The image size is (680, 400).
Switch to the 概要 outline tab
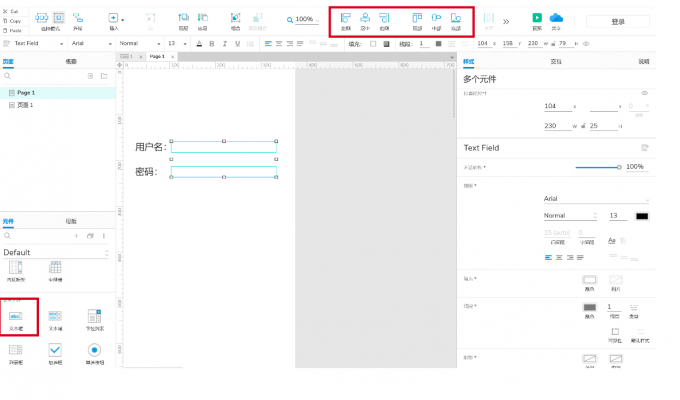pyautogui.click(x=71, y=62)
